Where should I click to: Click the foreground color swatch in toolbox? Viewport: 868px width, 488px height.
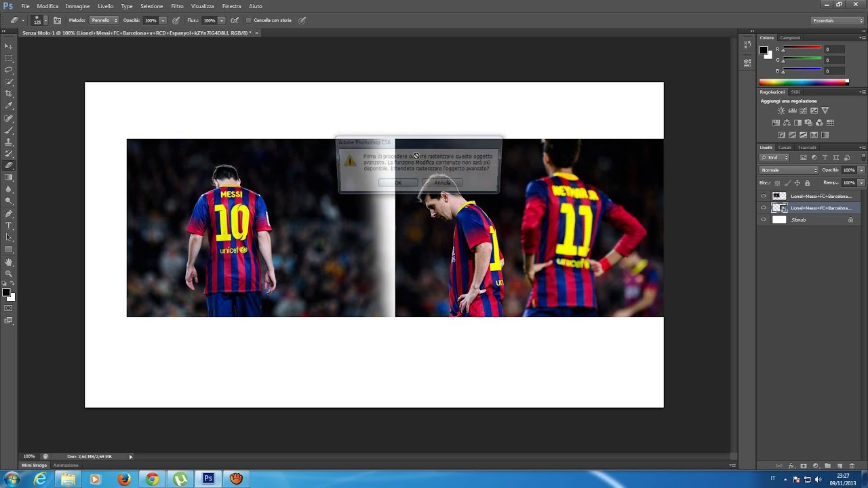[x=6, y=293]
